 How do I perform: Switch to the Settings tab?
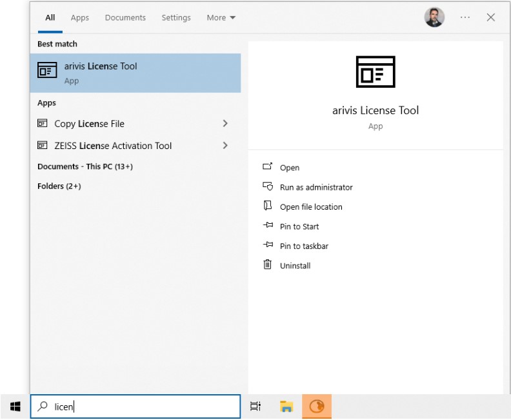pos(176,17)
